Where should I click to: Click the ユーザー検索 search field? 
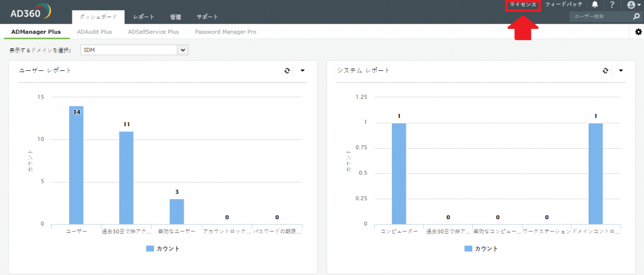point(600,17)
